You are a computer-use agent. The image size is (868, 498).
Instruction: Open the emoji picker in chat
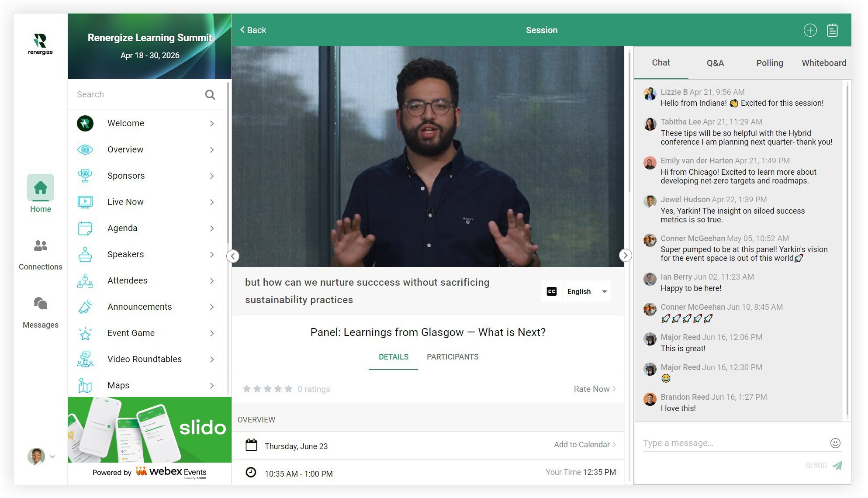(835, 443)
